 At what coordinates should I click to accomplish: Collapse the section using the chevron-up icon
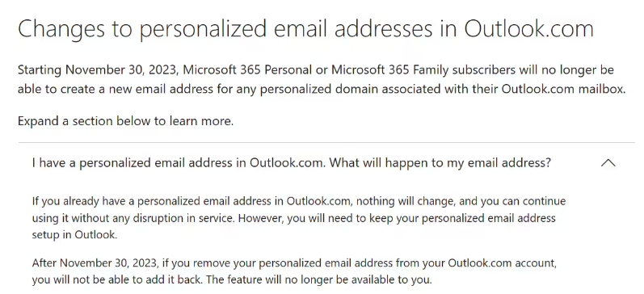click(608, 163)
